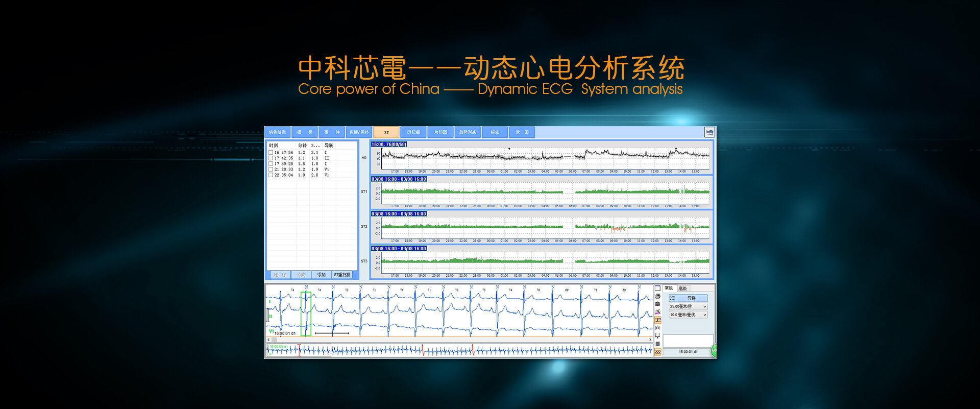The width and height of the screenshot is (980, 409).
Task: Click the lead I label on ECG strip
Action: click(269, 302)
